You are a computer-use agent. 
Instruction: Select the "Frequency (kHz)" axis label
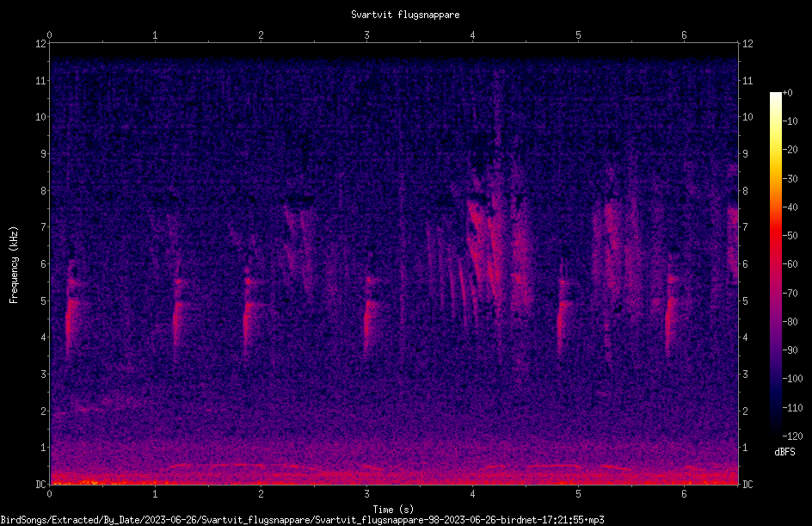point(14,264)
